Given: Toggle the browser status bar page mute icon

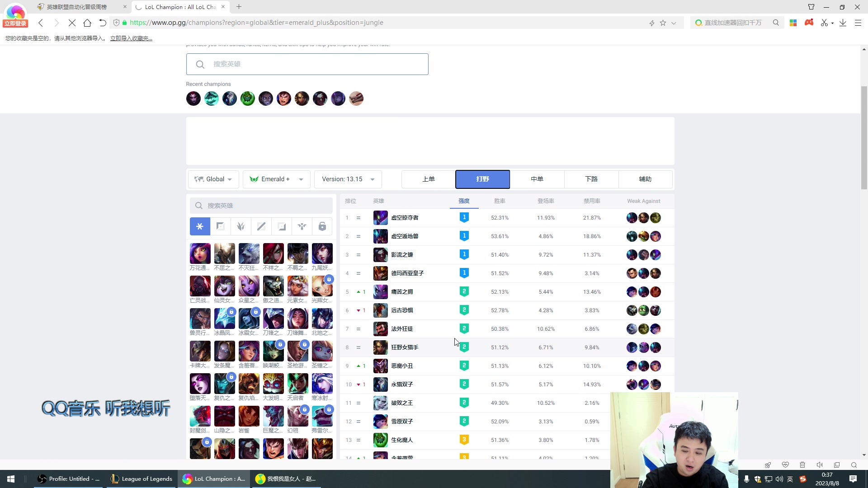Looking at the screenshot, I should [820, 465].
